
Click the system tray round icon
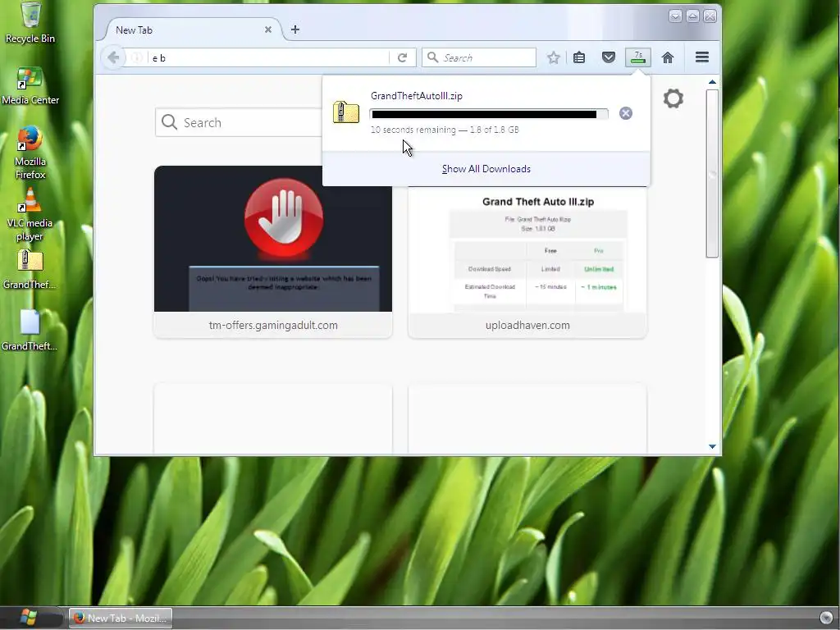pyautogui.click(x=827, y=618)
